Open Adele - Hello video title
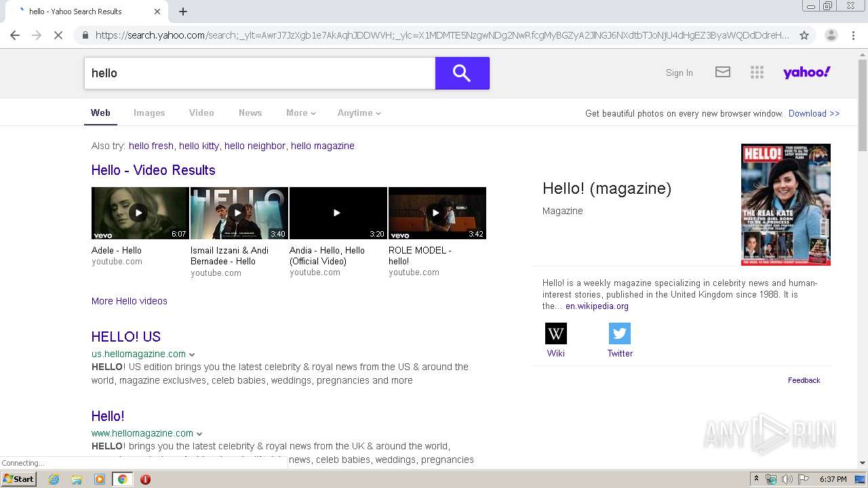The image size is (868, 488). pos(117,250)
